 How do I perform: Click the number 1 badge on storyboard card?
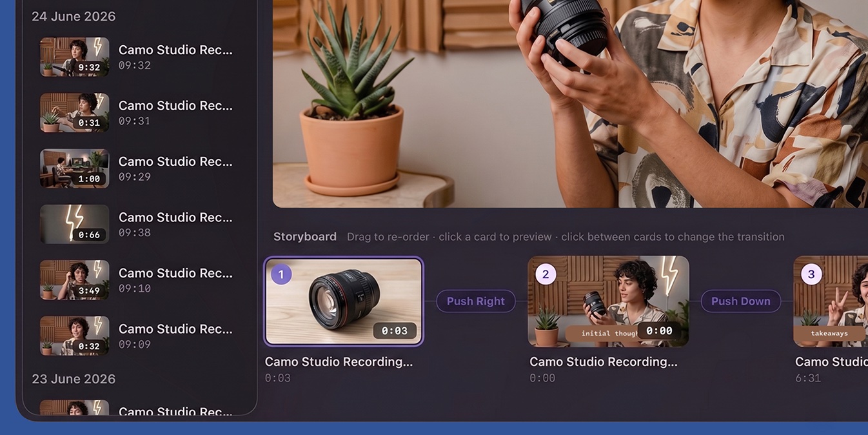[281, 274]
